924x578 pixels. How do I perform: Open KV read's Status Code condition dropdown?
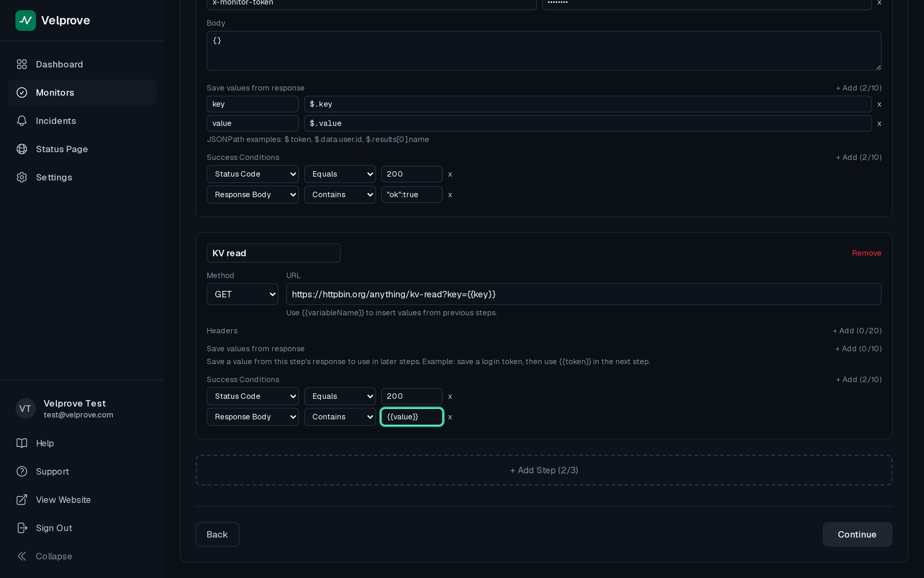(x=253, y=396)
